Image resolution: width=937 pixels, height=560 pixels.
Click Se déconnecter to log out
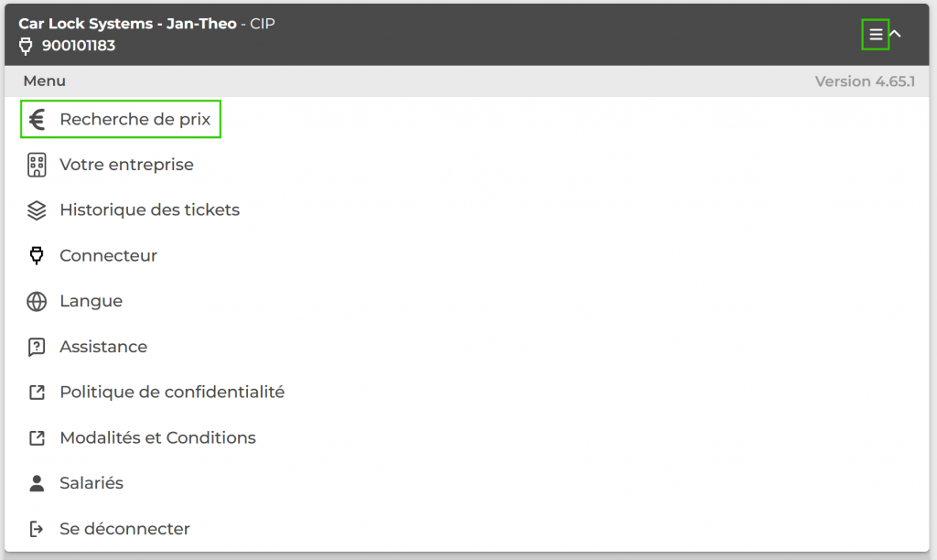(124, 528)
